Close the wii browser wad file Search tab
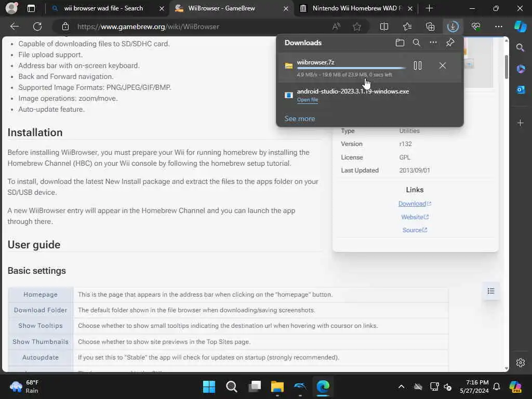 [162, 8]
